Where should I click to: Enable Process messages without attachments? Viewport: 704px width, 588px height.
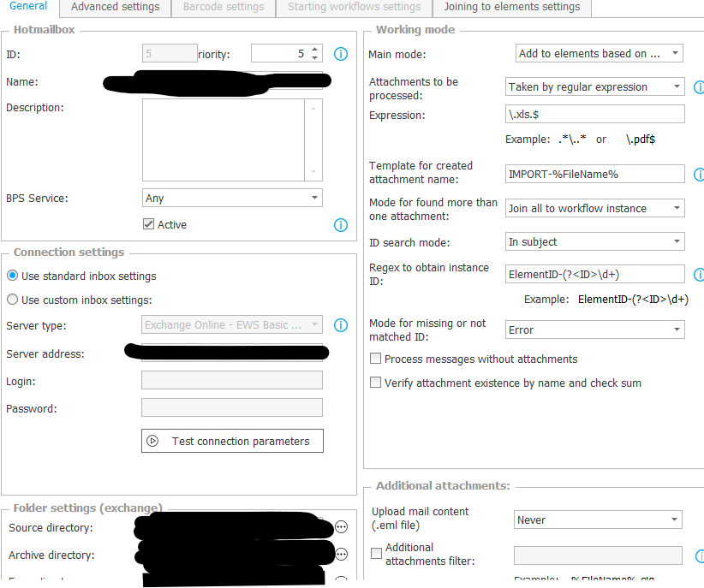tap(375, 359)
